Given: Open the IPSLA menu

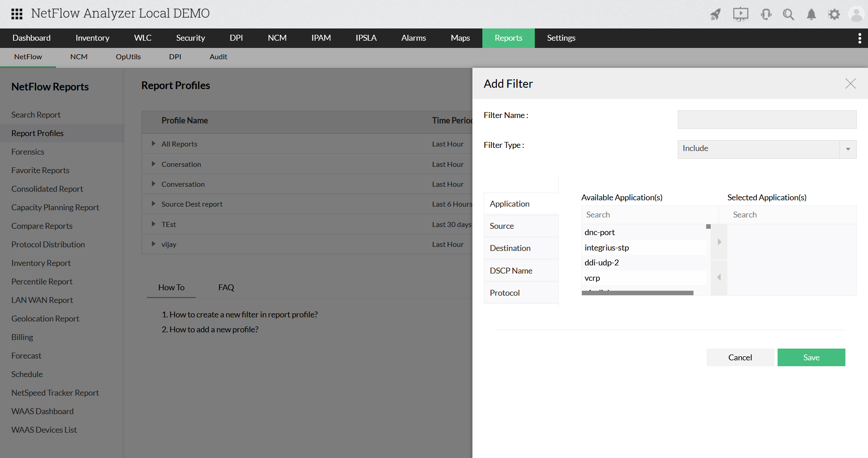Looking at the screenshot, I should click(366, 38).
